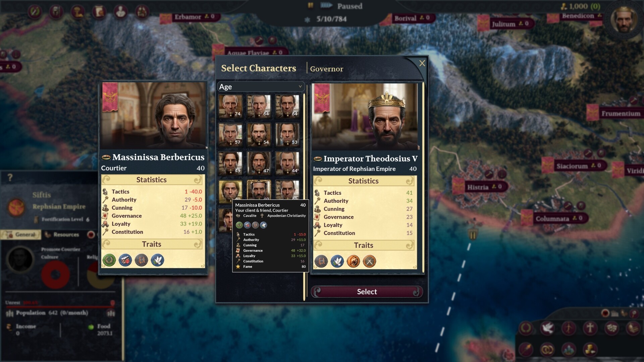Pick the character portrait aged 53

coord(287,134)
